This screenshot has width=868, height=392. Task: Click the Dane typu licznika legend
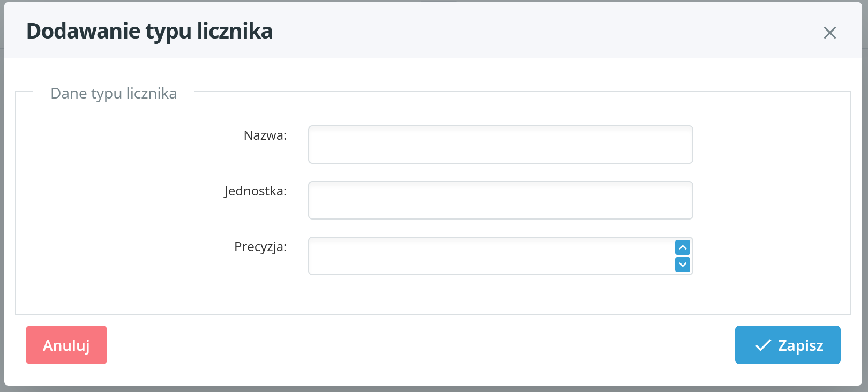point(114,93)
